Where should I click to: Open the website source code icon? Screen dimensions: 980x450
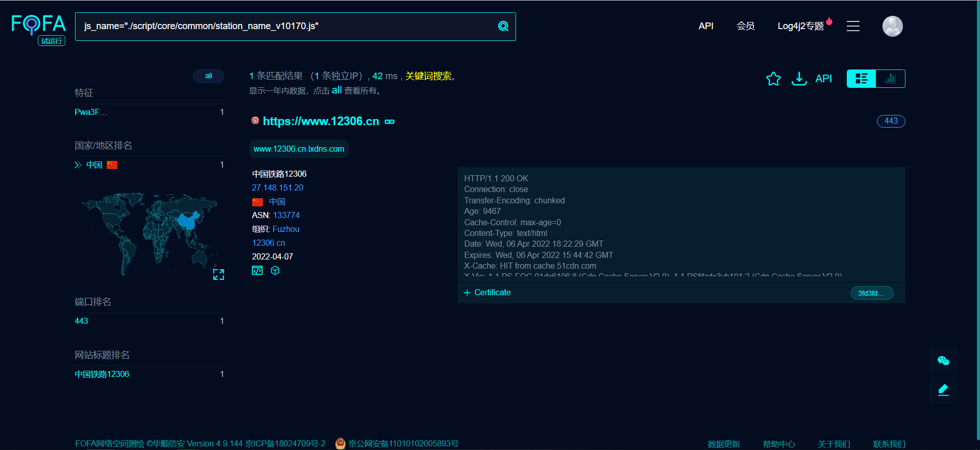click(x=257, y=270)
